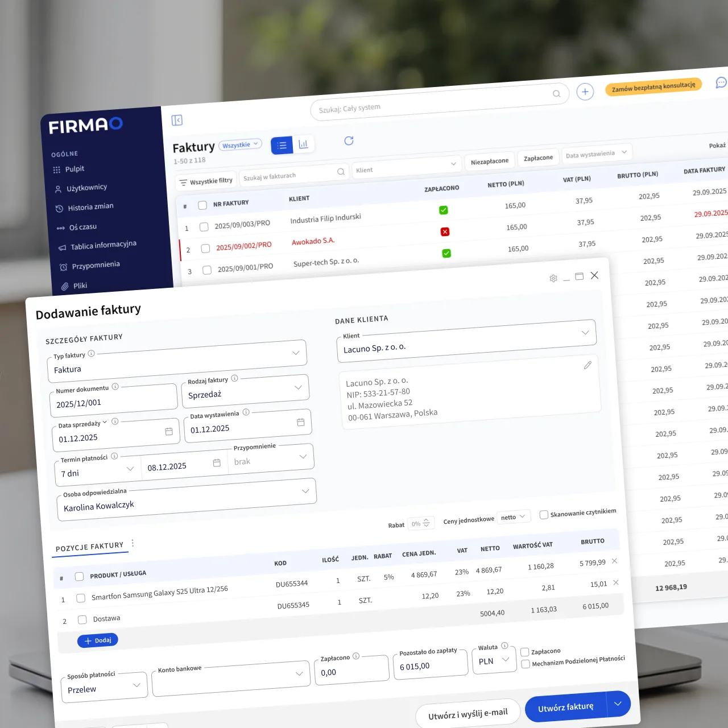Go to Użytkownicy in the sidebar

pyautogui.click(x=86, y=188)
